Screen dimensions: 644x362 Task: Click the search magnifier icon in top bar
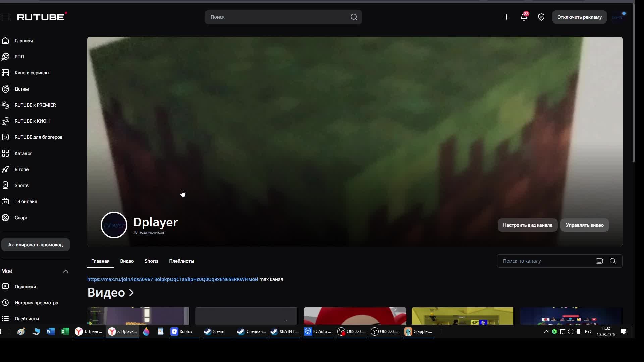point(354,17)
